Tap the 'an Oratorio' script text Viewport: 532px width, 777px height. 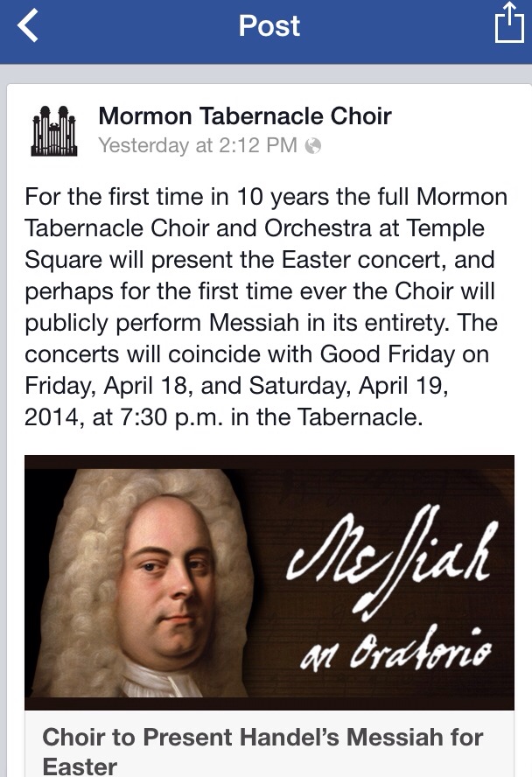(x=396, y=648)
